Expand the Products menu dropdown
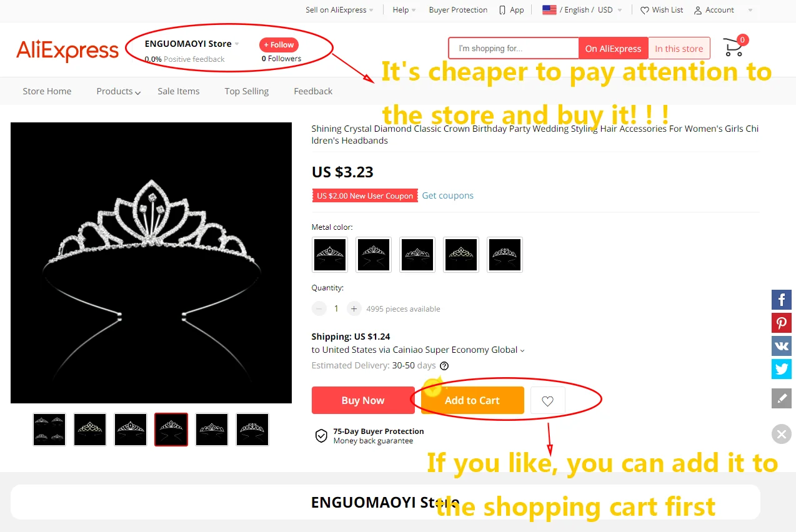 pos(119,91)
